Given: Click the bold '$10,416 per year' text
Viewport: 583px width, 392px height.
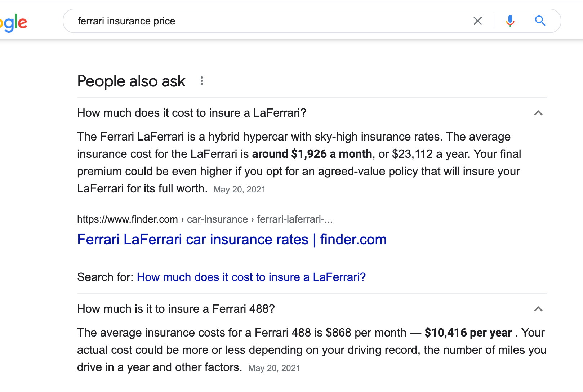Looking at the screenshot, I should pyautogui.click(x=468, y=333).
